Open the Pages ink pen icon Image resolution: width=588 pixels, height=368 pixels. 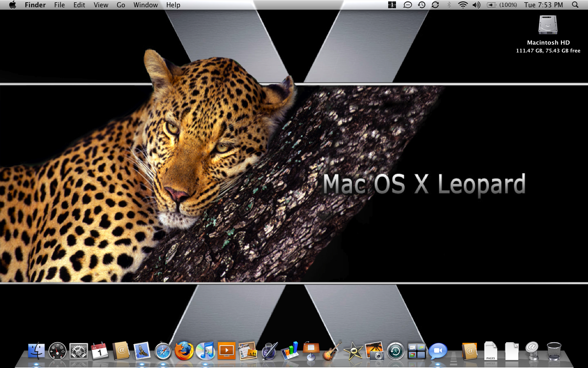pyautogui.click(x=269, y=351)
